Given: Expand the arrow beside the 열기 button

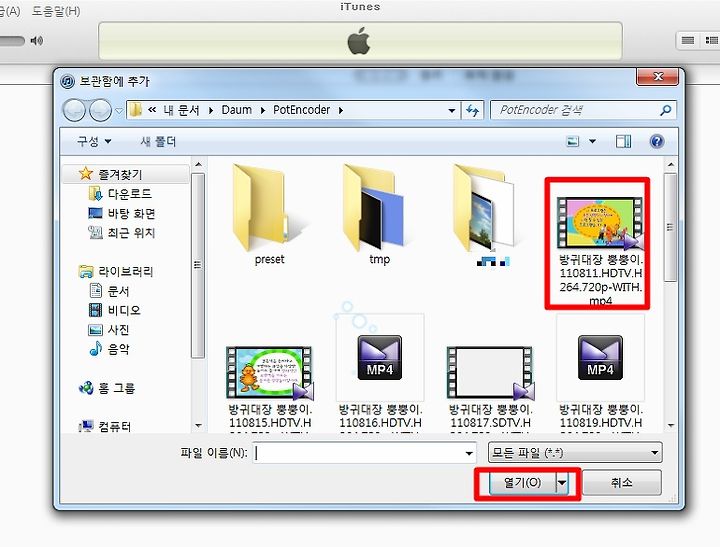Looking at the screenshot, I should click(562, 483).
